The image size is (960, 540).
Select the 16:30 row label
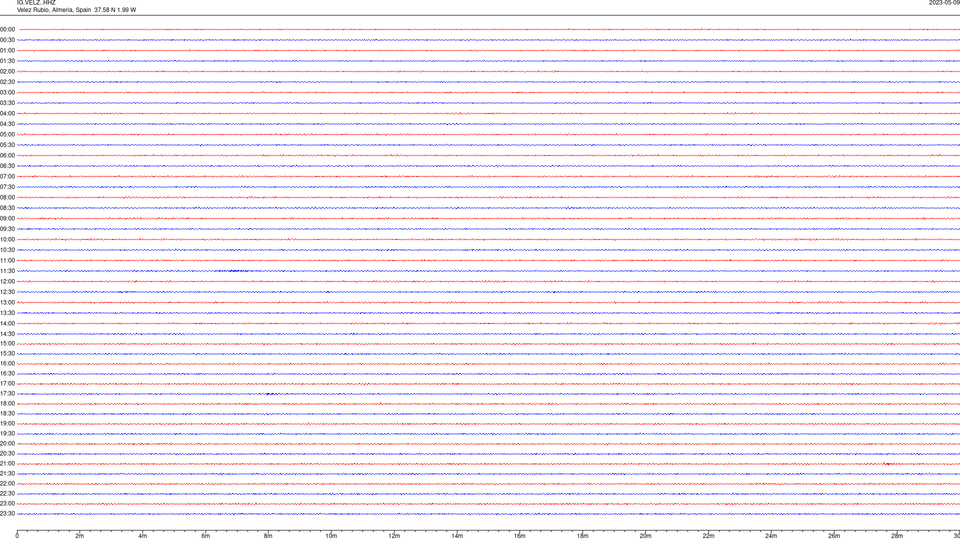(7, 373)
